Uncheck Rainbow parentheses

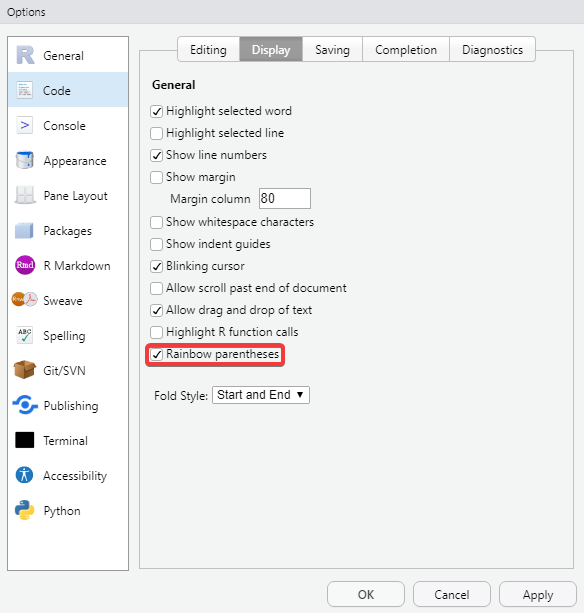coord(156,355)
